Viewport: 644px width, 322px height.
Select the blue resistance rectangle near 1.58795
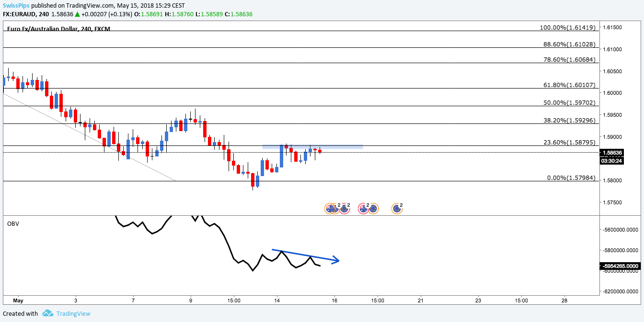[312, 146]
